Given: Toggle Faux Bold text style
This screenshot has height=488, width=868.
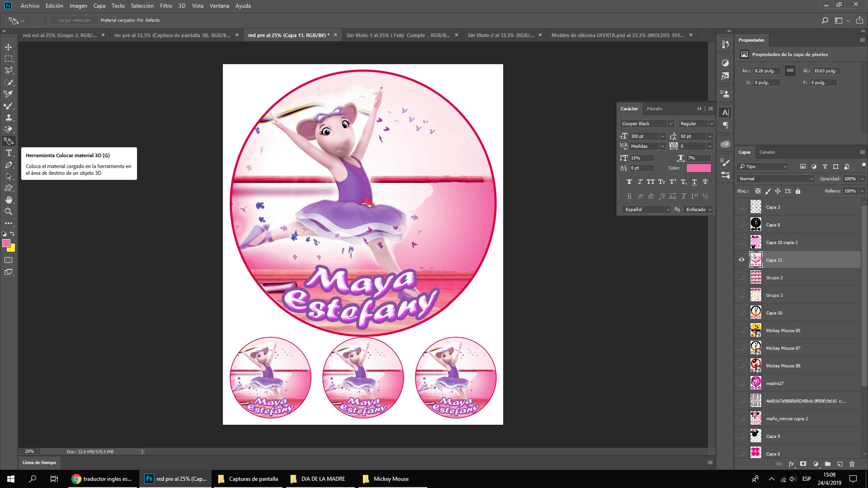Looking at the screenshot, I should point(629,182).
